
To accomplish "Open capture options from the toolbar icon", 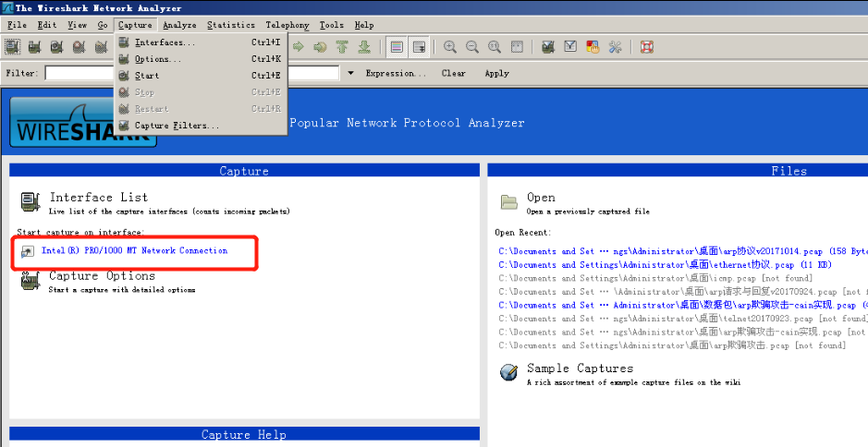I will (x=35, y=47).
